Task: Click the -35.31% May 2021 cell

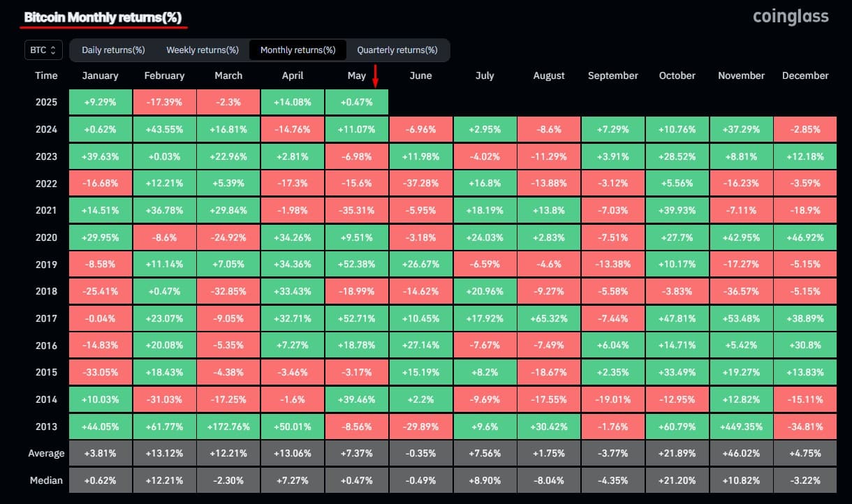Action: point(357,210)
